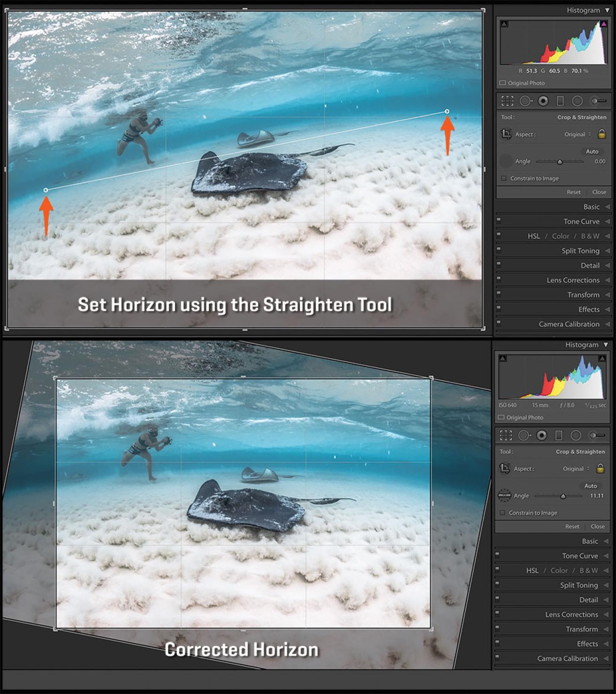Expand Lens Corrections panel in Corrected Horizon view
The width and height of the screenshot is (616, 694).
click(571, 615)
